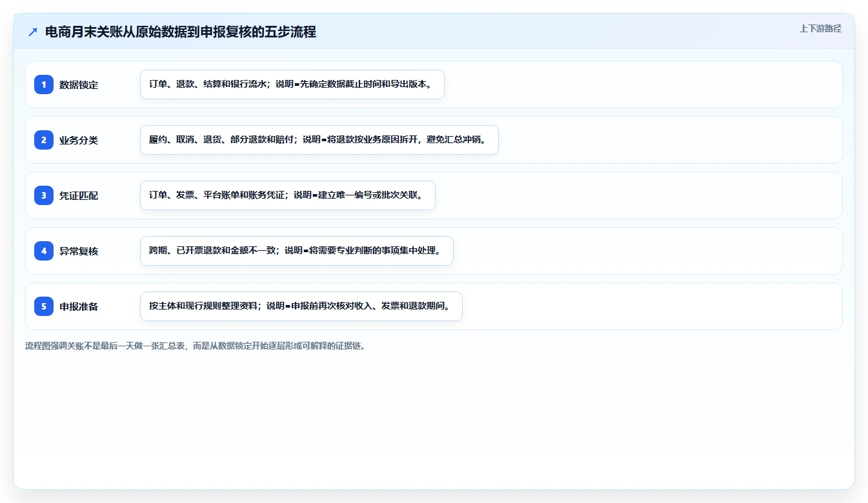Click step number badge 4
This screenshot has height=503, width=868.
44,250
